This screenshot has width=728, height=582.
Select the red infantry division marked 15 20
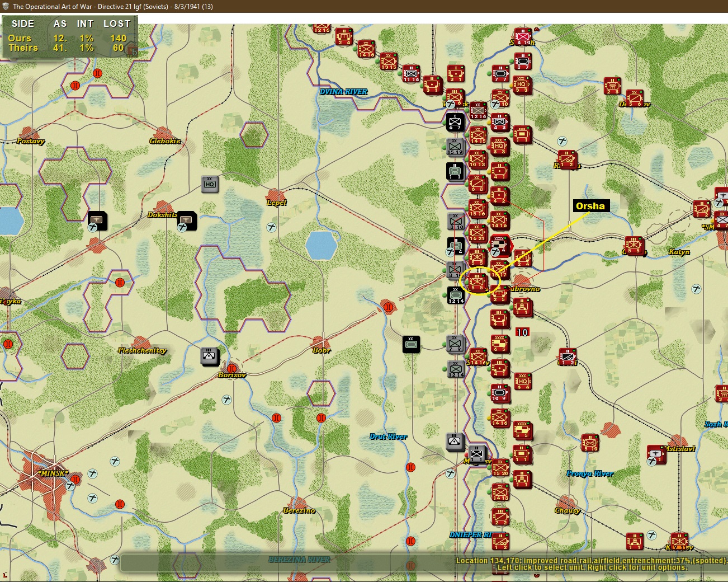(500, 467)
